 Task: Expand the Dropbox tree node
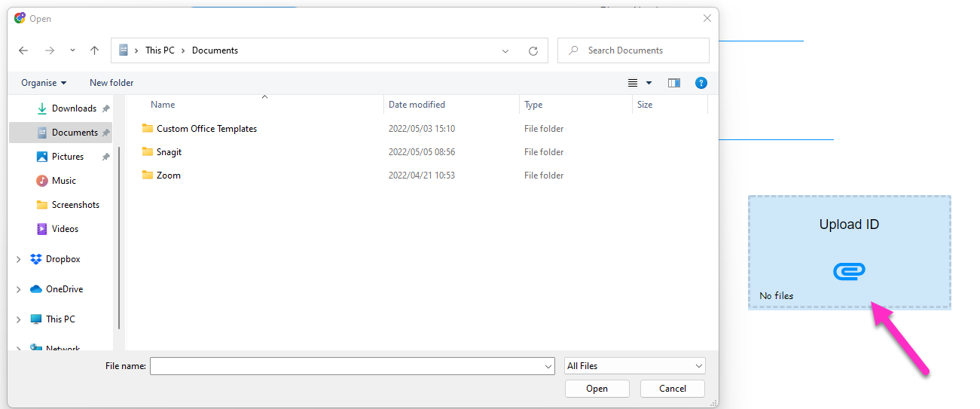tap(18, 259)
